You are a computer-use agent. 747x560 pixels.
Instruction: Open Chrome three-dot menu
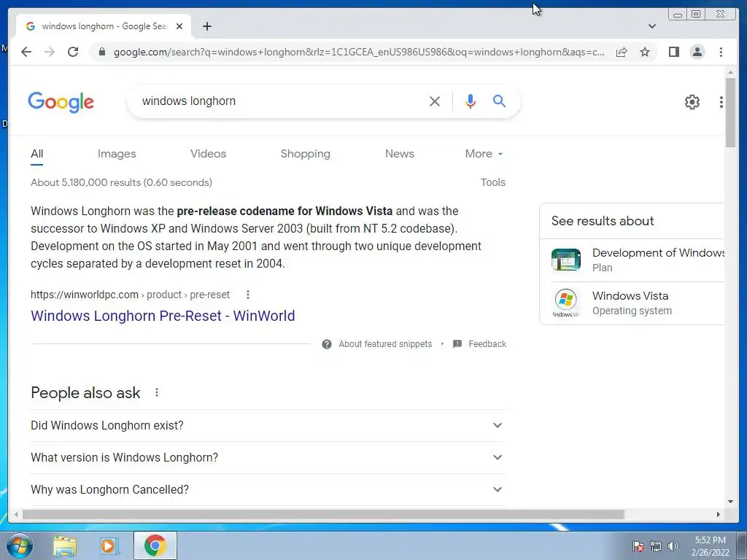pyautogui.click(x=721, y=52)
